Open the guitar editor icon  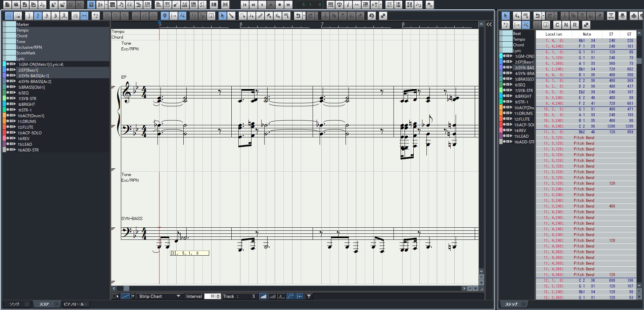(x=176, y=5)
